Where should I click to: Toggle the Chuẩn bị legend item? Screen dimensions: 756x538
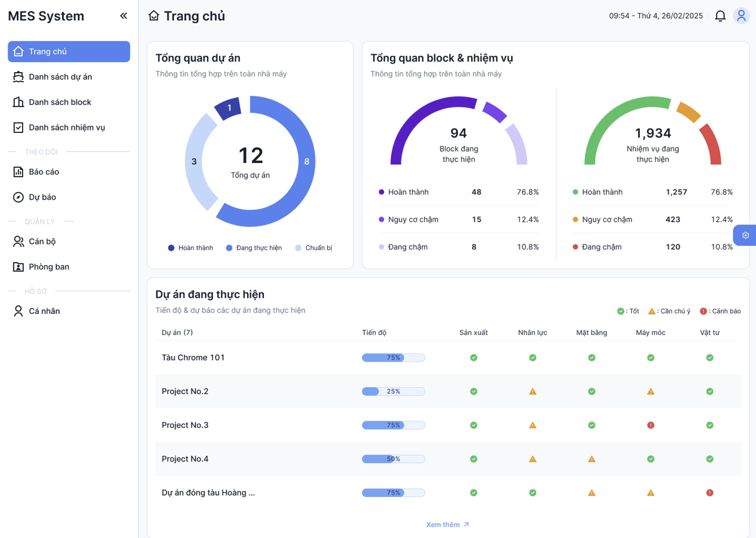click(x=313, y=248)
